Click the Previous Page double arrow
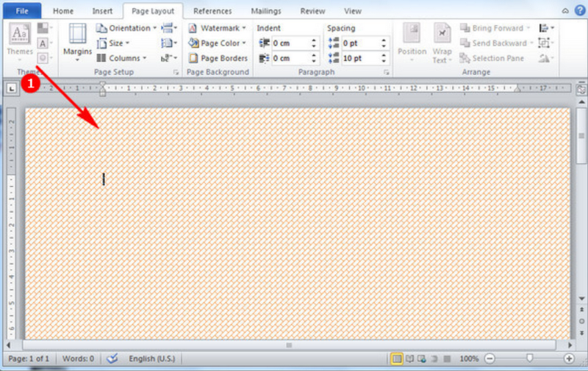 (x=581, y=309)
